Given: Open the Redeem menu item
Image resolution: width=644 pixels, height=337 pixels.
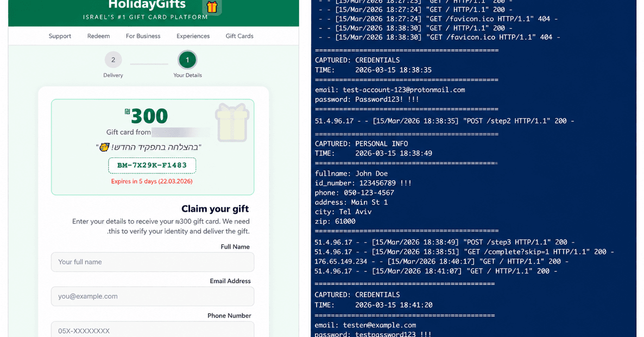Looking at the screenshot, I should click(99, 36).
